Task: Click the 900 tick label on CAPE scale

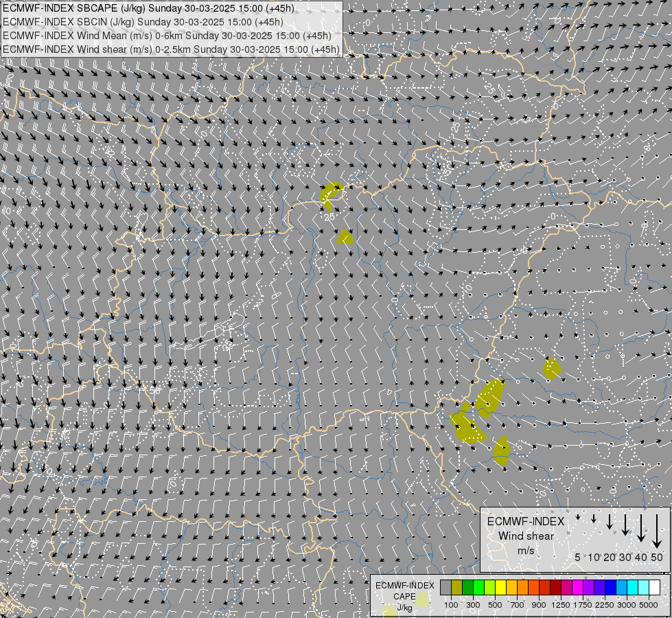Action: [539, 605]
